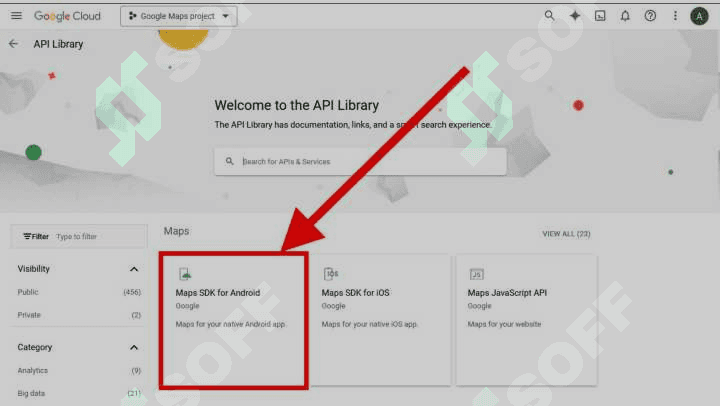Open the Maps JavaScript API card
Screen dimensions: 720x406
point(527,320)
